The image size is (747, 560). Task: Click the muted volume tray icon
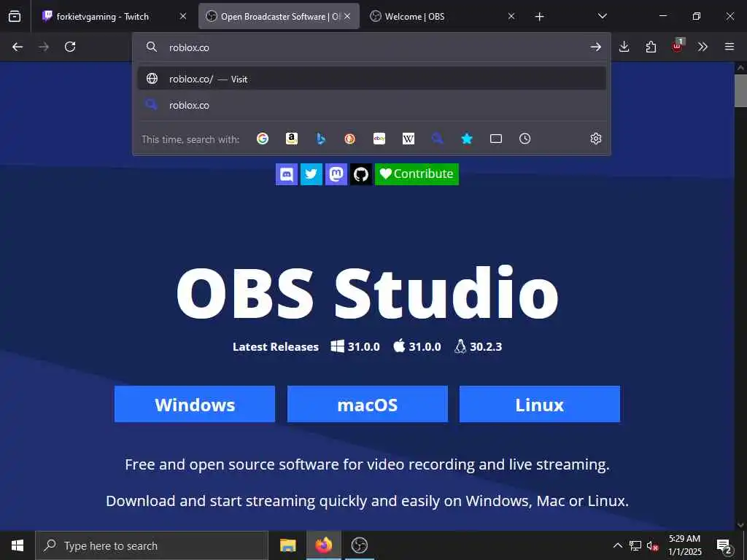pos(652,545)
